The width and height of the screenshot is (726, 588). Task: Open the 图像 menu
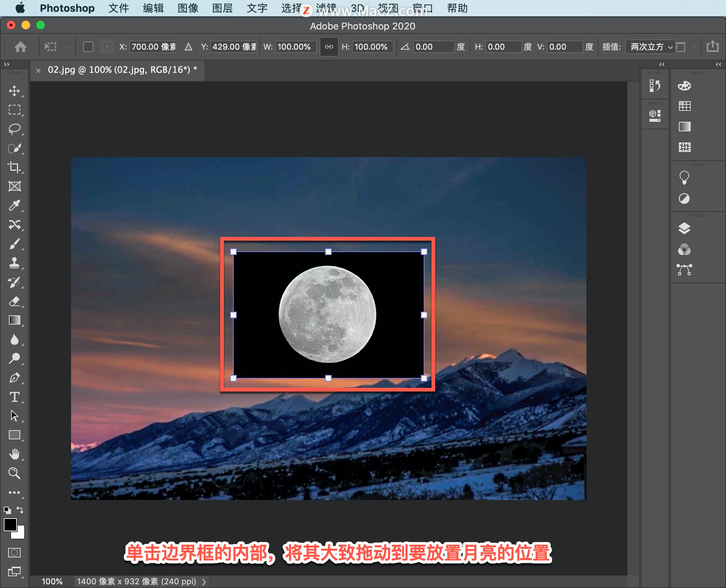[x=188, y=8]
